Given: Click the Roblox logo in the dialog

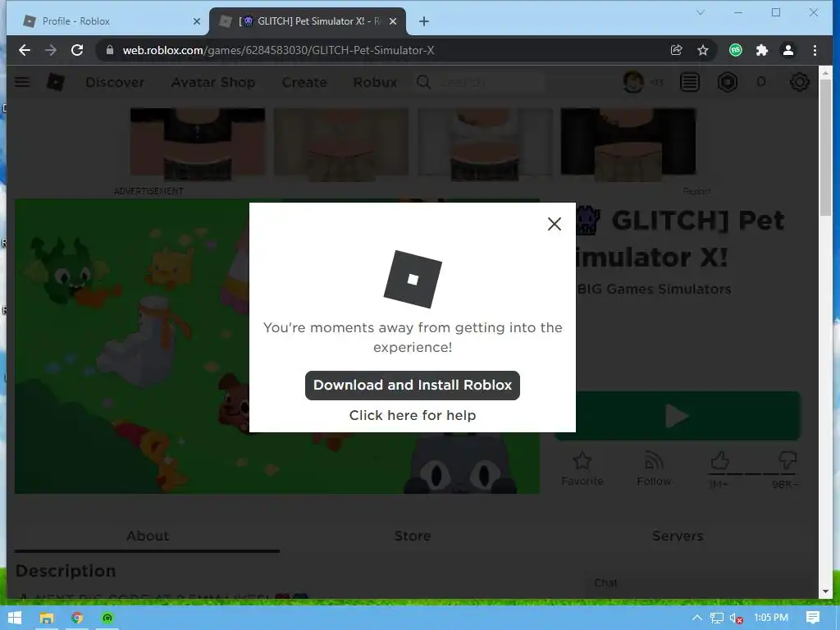Looking at the screenshot, I should pos(413,279).
